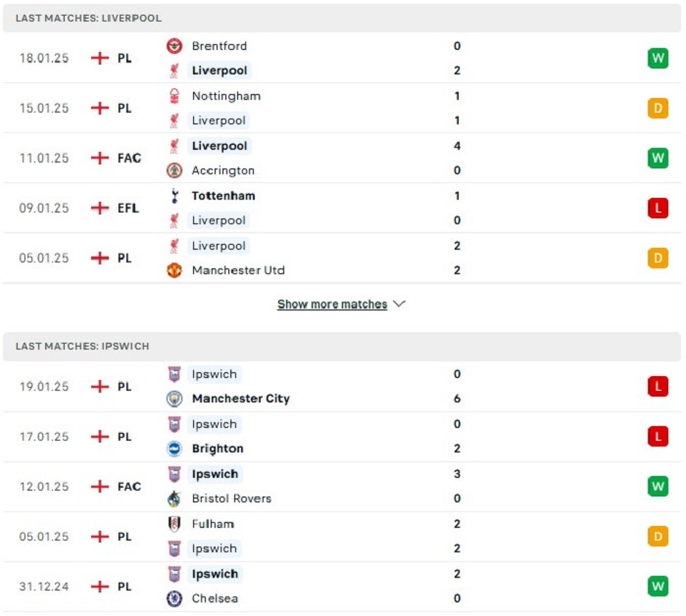Click the Nottingham Forest crest icon
Image resolution: width=686 pixels, height=616 pixels.
click(174, 96)
